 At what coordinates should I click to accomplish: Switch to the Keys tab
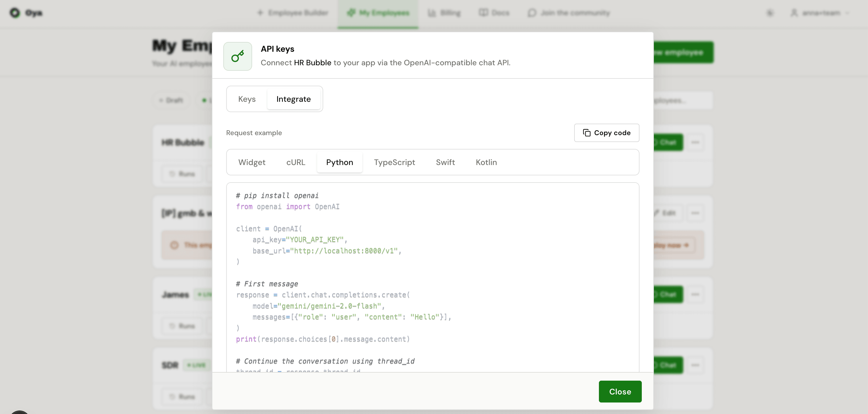pos(247,99)
